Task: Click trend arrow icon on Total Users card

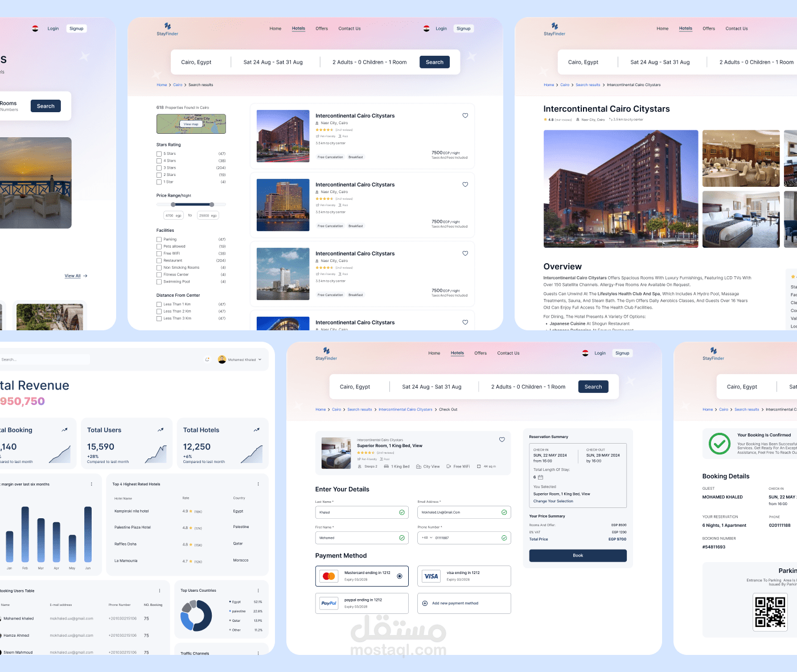Action: pyautogui.click(x=161, y=430)
